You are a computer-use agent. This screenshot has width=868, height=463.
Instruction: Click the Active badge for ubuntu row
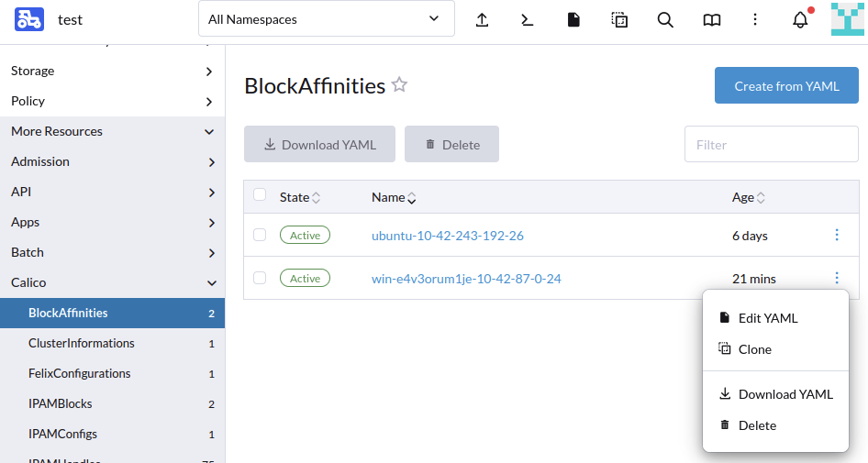[305, 235]
